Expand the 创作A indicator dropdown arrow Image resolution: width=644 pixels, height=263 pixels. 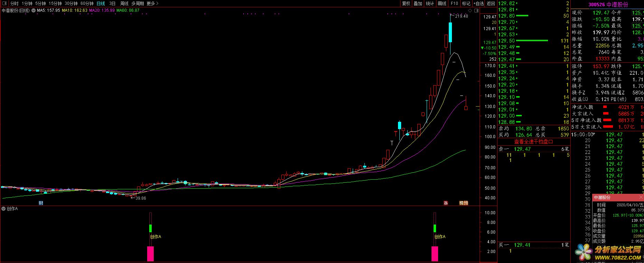[x=3, y=209]
